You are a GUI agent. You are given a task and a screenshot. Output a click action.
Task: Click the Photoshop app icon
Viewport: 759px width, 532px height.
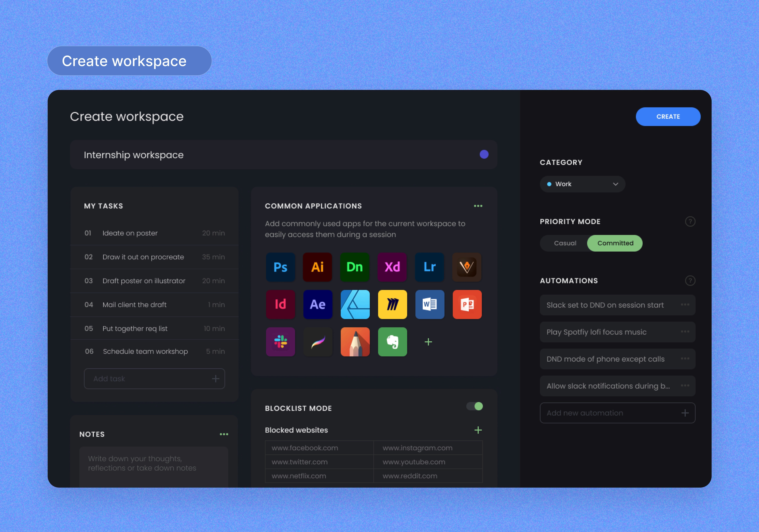click(x=280, y=267)
